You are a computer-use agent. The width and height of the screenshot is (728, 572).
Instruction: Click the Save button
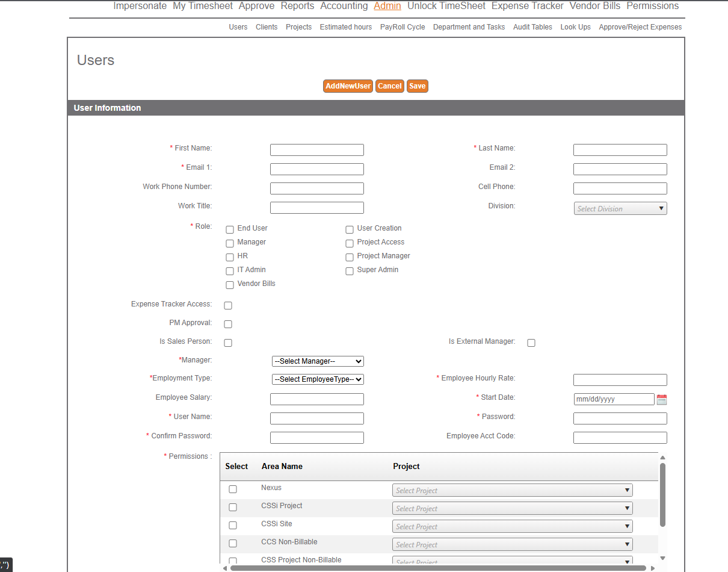(418, 86)
